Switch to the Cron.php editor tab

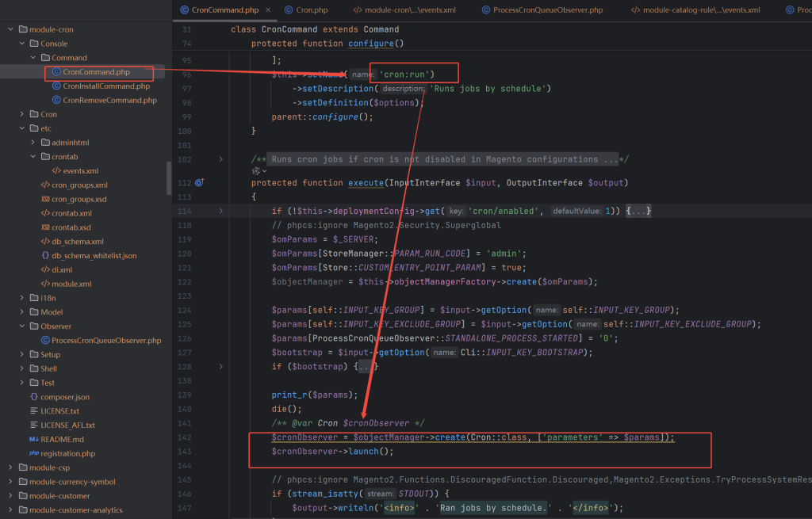pyautogui.click(x=306, y=10)
